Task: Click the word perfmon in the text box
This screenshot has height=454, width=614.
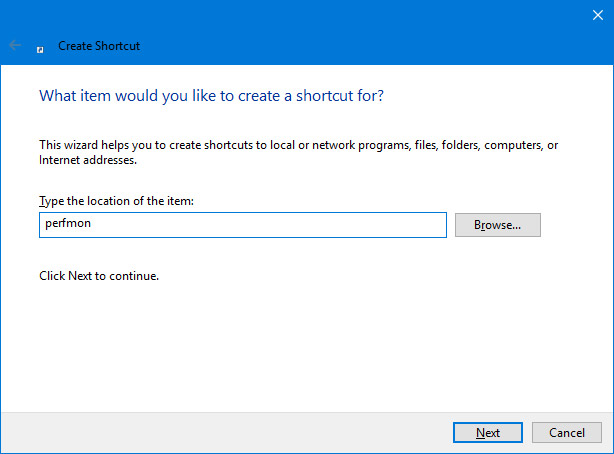Action: pyautogui.click(x=68, y=224)
